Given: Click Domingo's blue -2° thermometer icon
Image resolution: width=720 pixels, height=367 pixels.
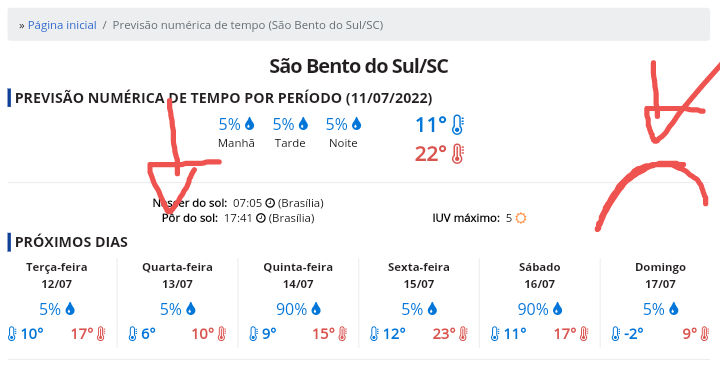Looking at the screenshot, I should 616,333.
